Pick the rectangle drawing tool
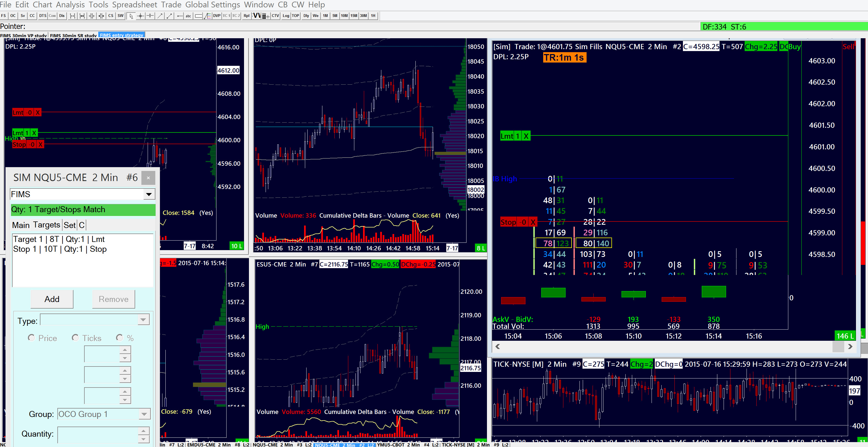Viewport: 868px width, 447px height. click(198, 16)
